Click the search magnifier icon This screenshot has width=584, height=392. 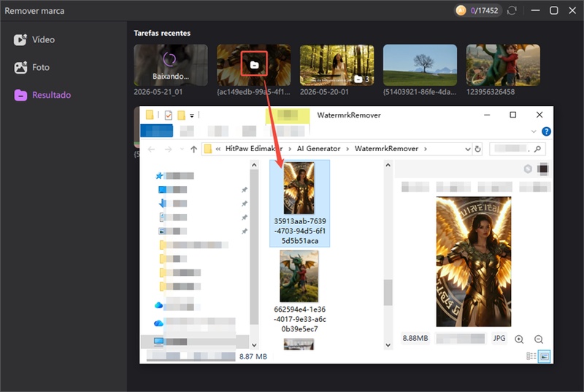[x=537, y=149]
